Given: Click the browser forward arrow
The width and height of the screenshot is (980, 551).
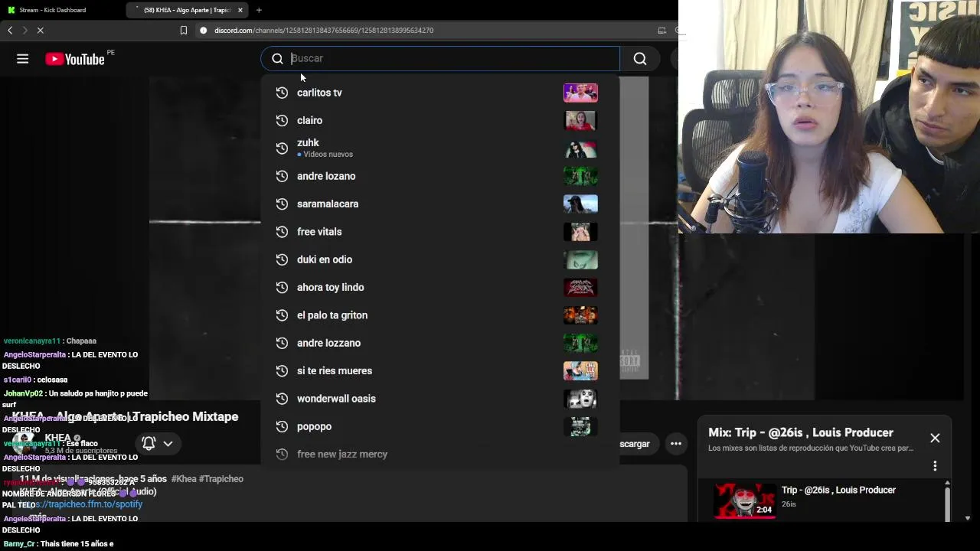Looking at the screenshot, I should (x=24, y=30).
